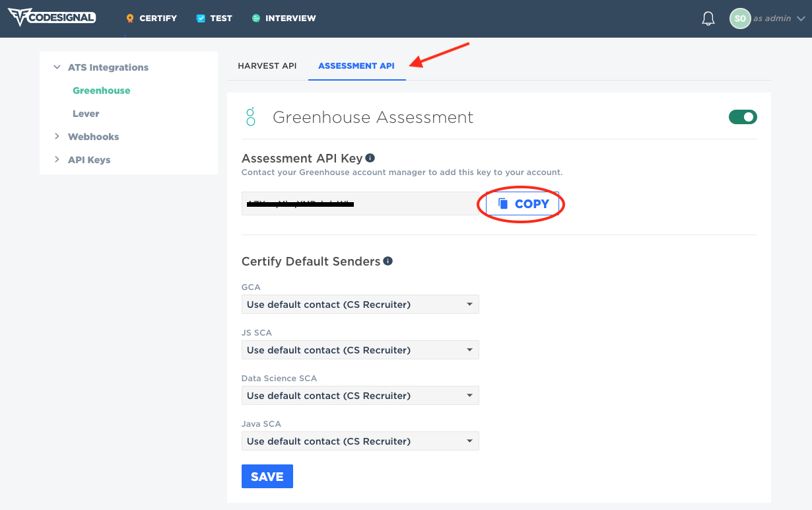Image resolution: width=812 pixels, height=510 pixels.
Task: Select the Assessment API tab
Action: point(356,65)
